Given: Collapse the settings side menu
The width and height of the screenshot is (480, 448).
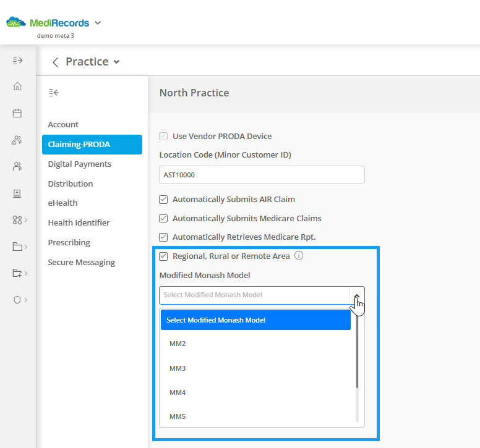Looking at the screenshot, I should (x=54, y=92).
